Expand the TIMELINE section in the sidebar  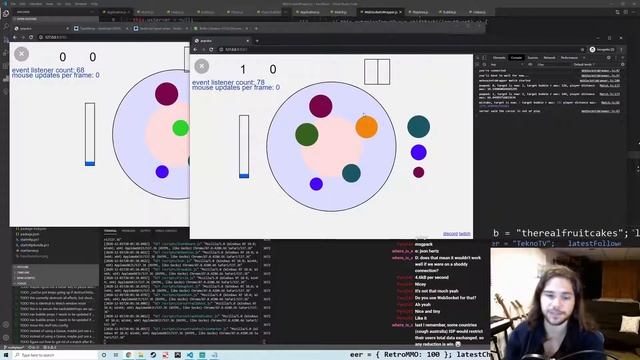[x=56, y=272]
